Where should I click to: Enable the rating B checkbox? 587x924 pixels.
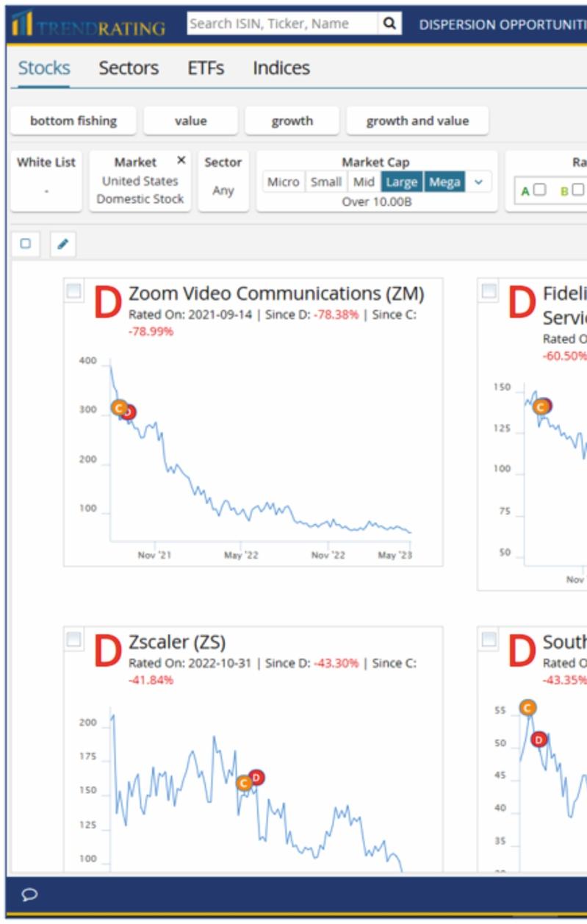(x=578, y=190)
